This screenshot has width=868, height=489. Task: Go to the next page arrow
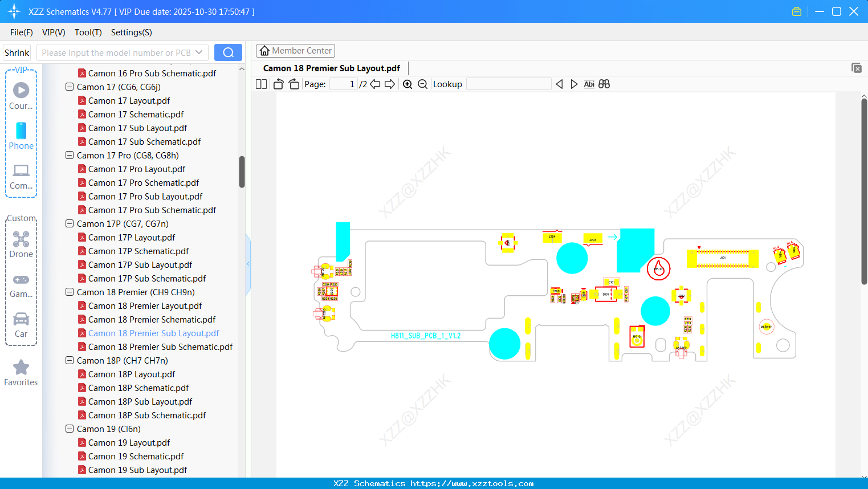pos(390,84)
